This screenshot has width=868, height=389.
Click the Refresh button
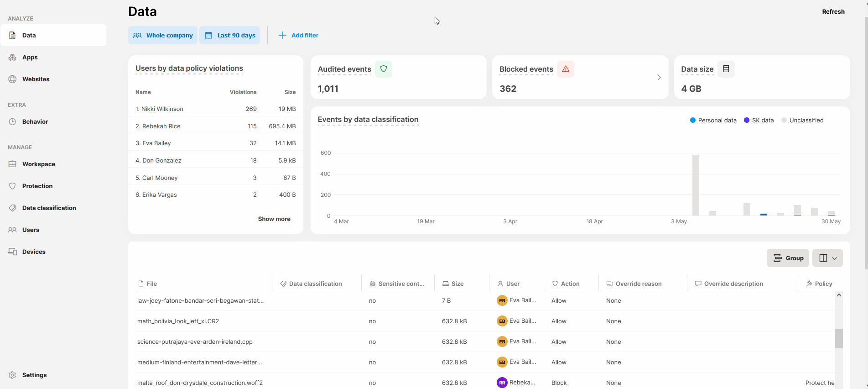833,11
